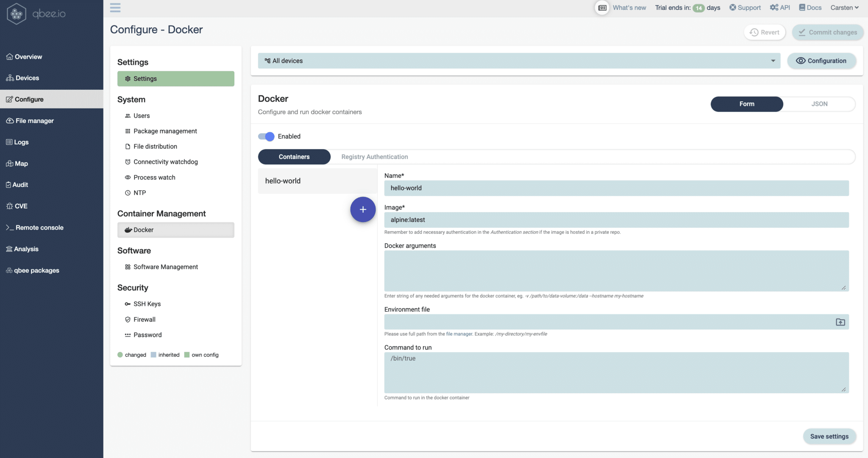Click the Analysis bank icon
The height and width of the screenshot is (458, 868).
(9, 249)
